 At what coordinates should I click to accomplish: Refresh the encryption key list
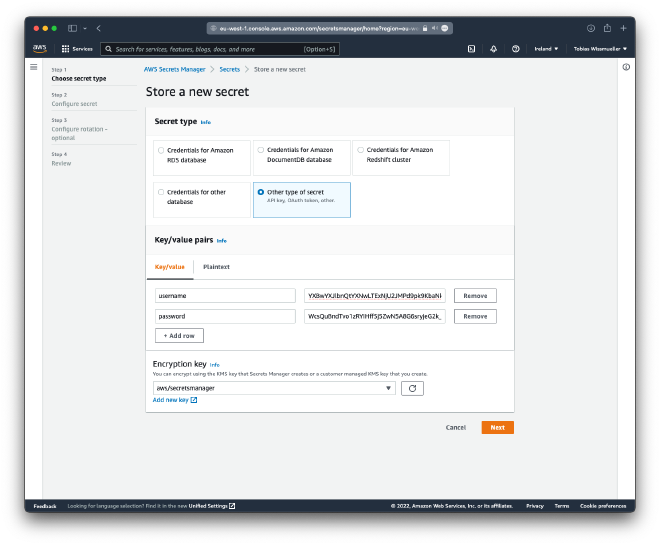pyautogui.click(x=413, y=388)
